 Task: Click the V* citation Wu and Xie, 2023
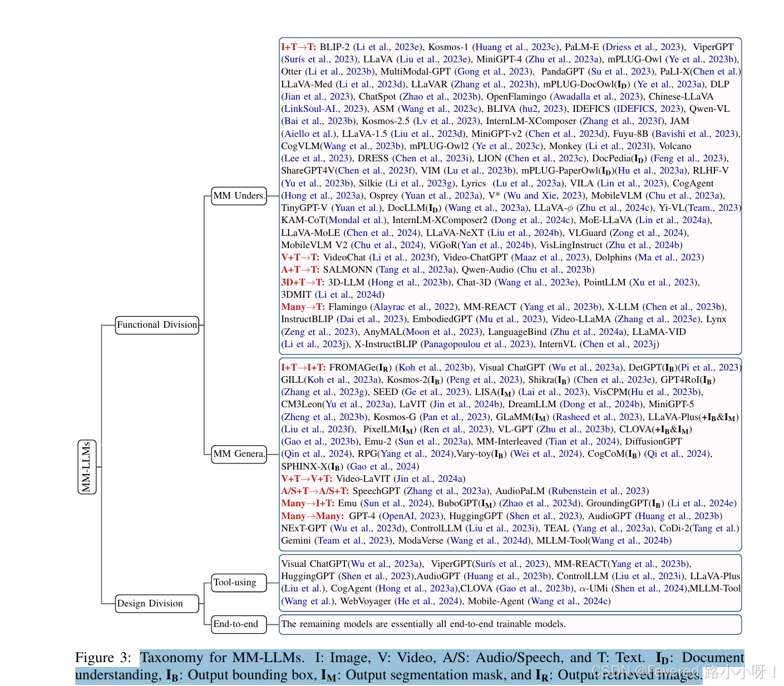coord(543,196)
